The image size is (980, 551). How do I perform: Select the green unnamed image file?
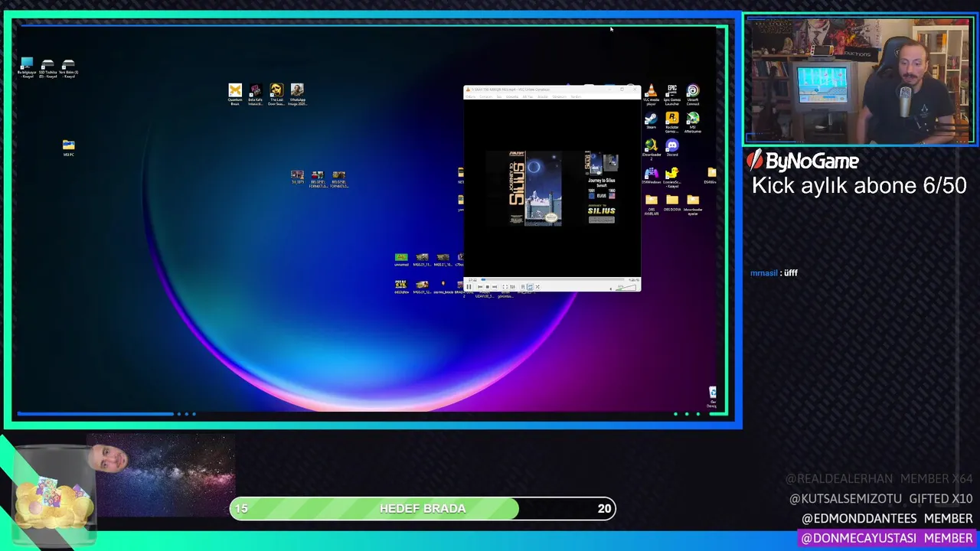point(400,259)
